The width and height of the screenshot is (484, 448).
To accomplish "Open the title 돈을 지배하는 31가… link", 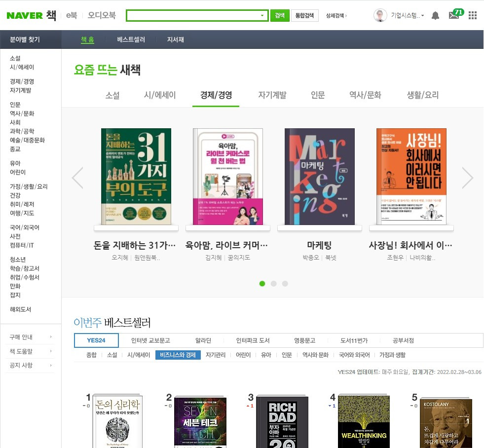I will (x=135, y=245).
